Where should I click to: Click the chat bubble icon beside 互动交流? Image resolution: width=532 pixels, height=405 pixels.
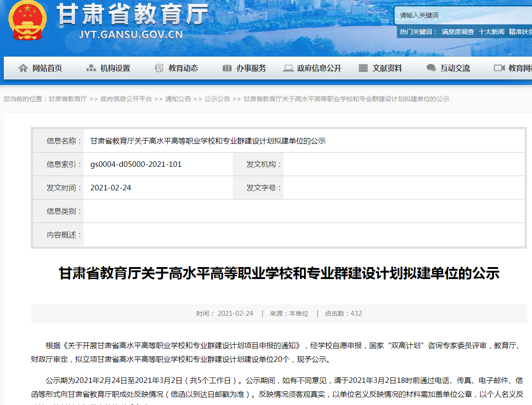point(431,68)
